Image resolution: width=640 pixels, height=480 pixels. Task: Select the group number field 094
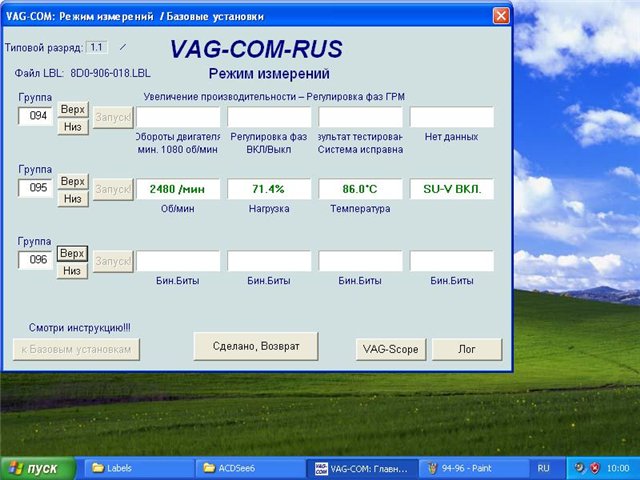coord(36,116)
